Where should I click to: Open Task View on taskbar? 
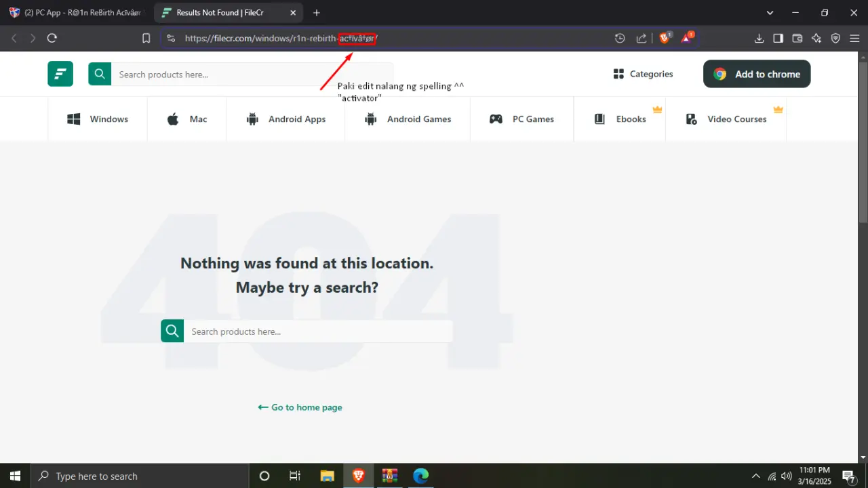click(x=295, y=476)
